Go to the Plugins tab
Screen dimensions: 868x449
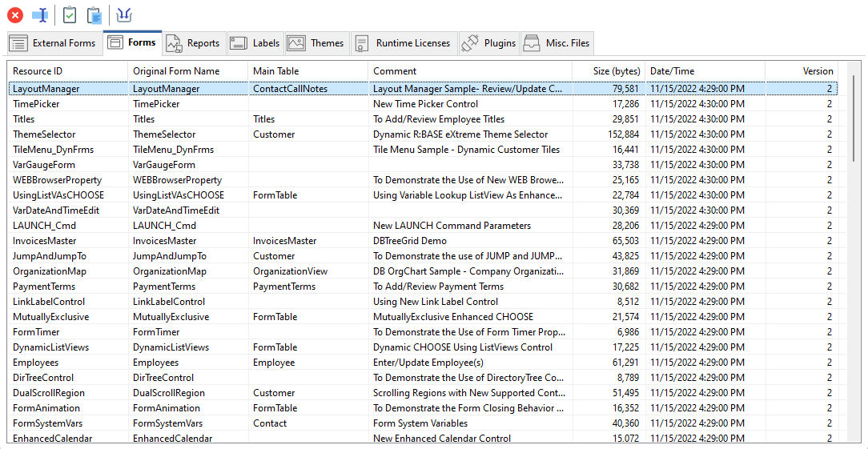click(488, 43)
